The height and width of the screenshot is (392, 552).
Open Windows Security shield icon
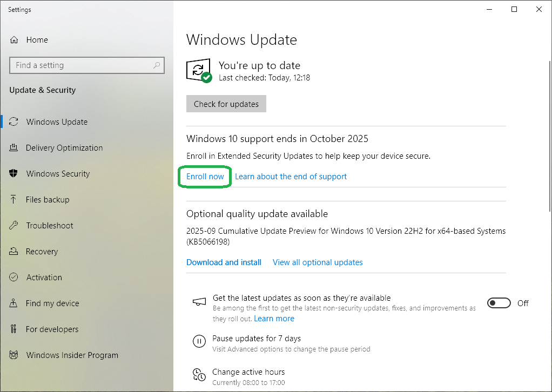pos(14,174)
